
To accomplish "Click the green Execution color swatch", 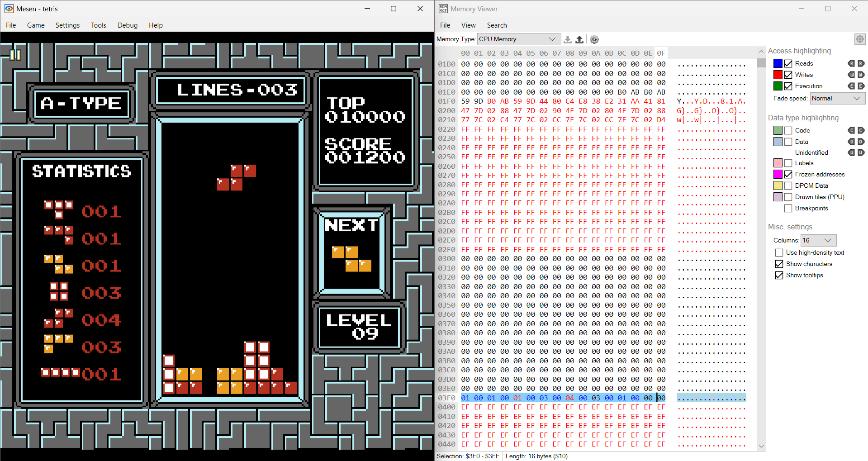I will coord(778,86).
